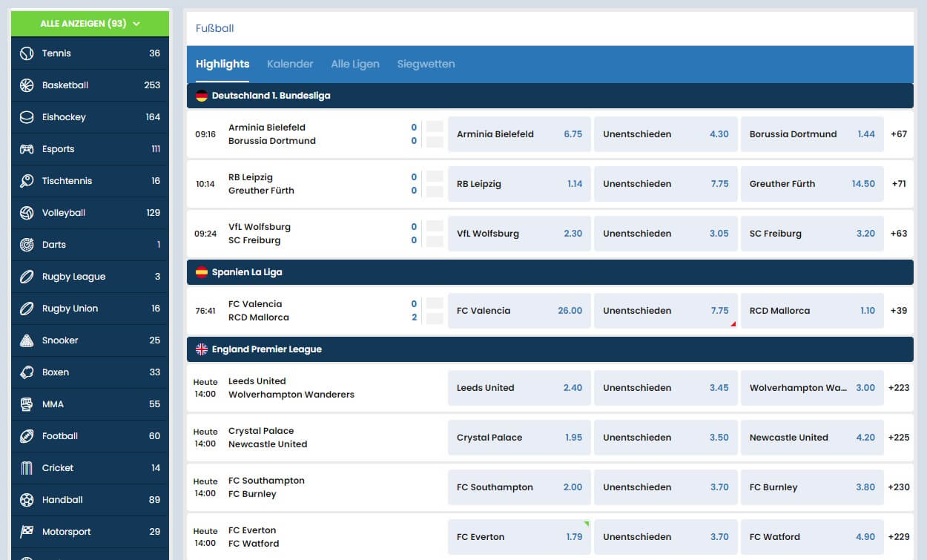Click the Football (American) icon

point(27,436)
